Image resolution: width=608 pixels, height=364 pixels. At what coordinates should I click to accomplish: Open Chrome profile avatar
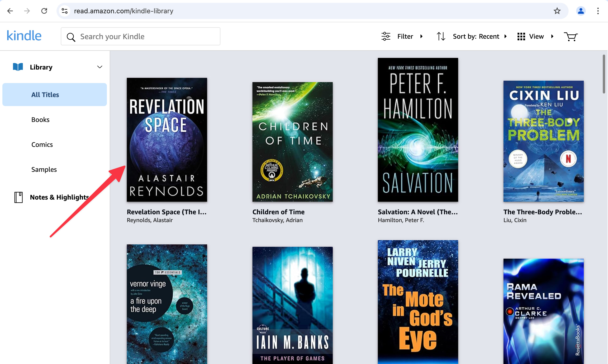[580, 11]
